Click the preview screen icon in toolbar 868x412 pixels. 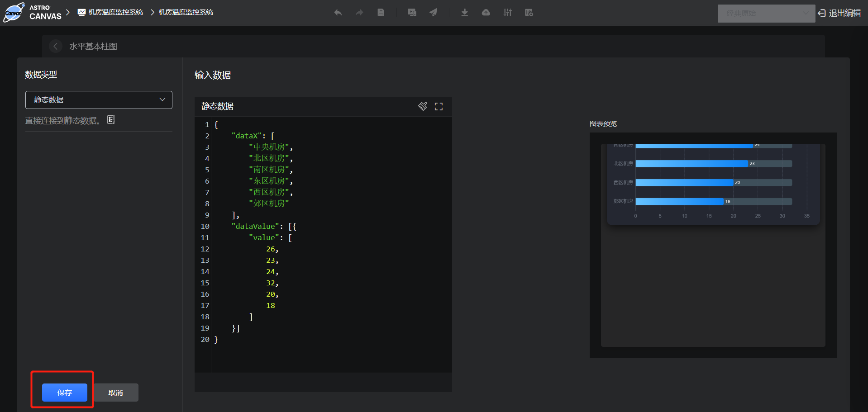pyautogui.click(x=412, y=13)
